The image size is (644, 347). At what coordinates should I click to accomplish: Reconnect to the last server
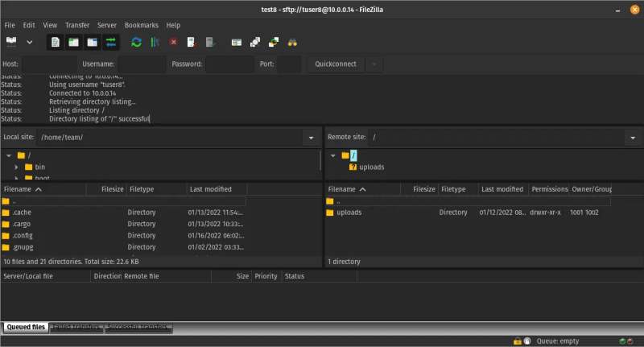[x=210, y=42]
